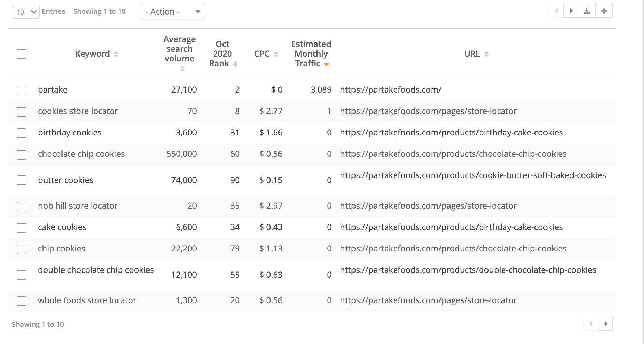Screen dimensions: 644x344
Task: Check the nob hill store locator checkbox
Action: coord(21,207)
